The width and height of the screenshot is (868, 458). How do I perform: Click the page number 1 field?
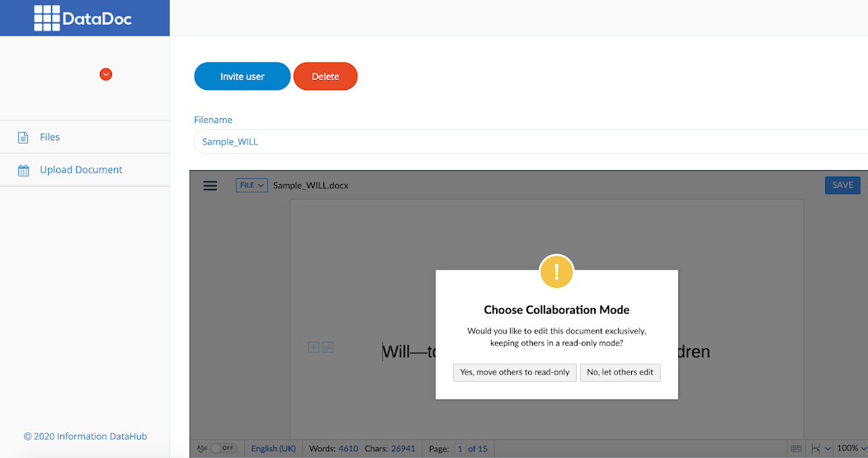[460, 449]
